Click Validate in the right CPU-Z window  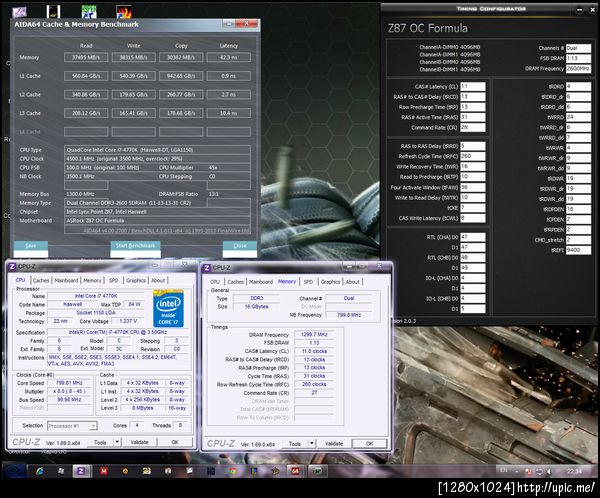coord(333,443)
